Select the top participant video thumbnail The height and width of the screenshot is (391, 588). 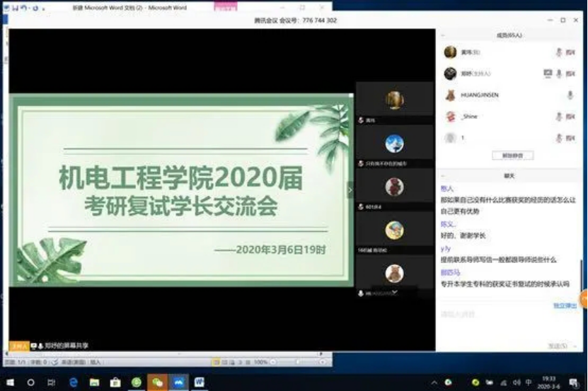(394, 101)
